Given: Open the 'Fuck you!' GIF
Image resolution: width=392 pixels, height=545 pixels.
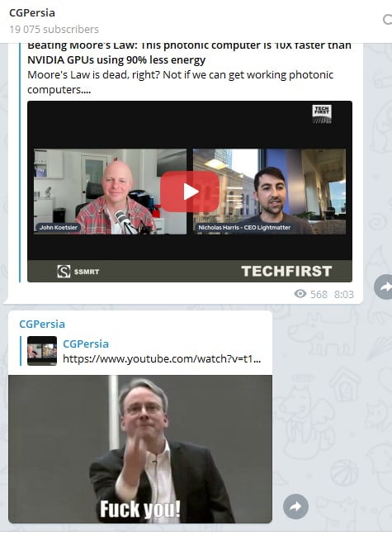Looking at the screenshot, I should pyautogui.click(x=140, y=449).
